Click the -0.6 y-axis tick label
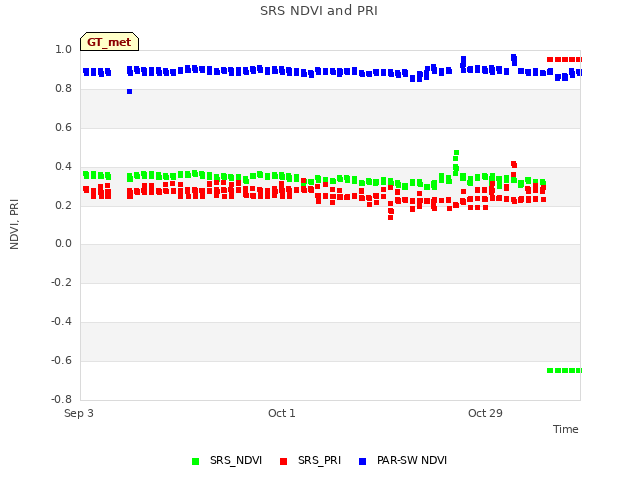Viewport: 640px width, 480px height. point(61,360)
